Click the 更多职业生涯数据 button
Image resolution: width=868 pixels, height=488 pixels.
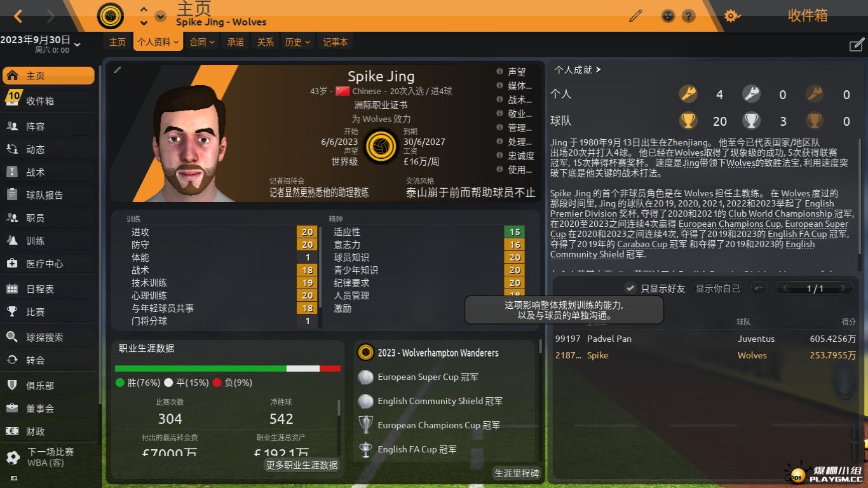tap(302, 465)
